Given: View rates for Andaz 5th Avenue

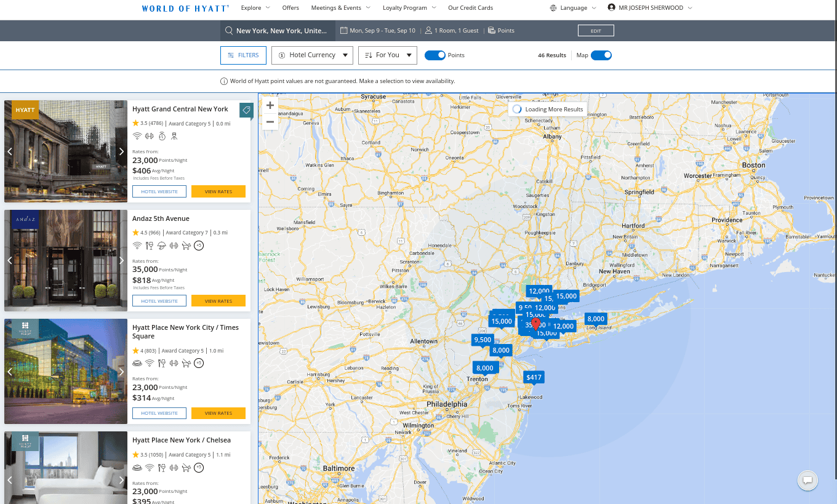Looking at the screenshot, I should click(218, 301).
